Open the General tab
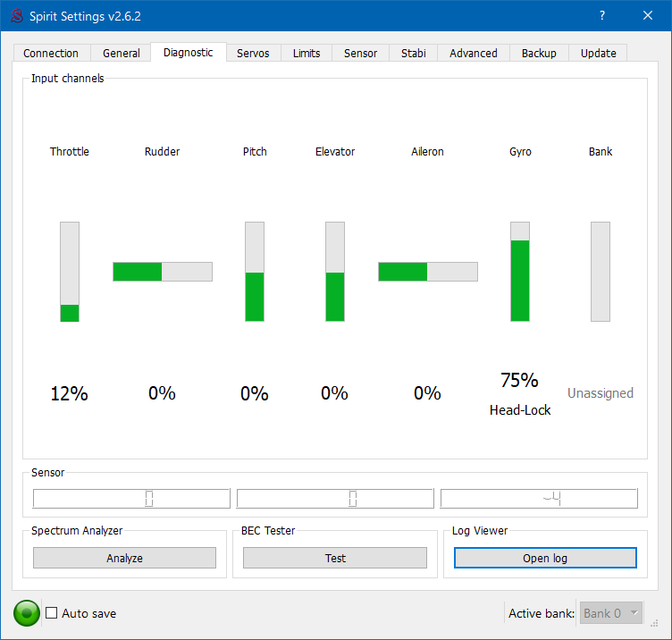 [x=122, y=53]
